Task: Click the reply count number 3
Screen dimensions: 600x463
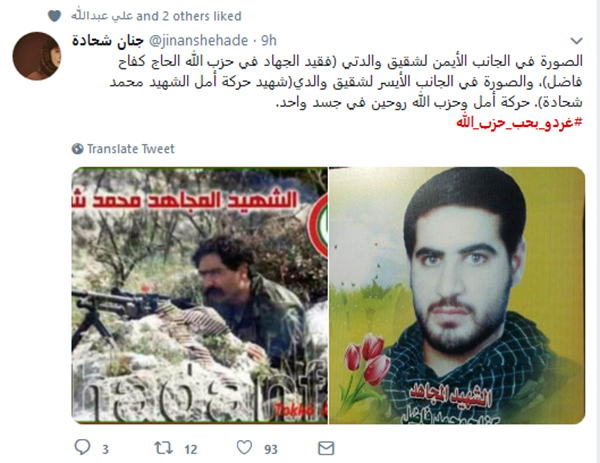Action: [x=105, y=449]
